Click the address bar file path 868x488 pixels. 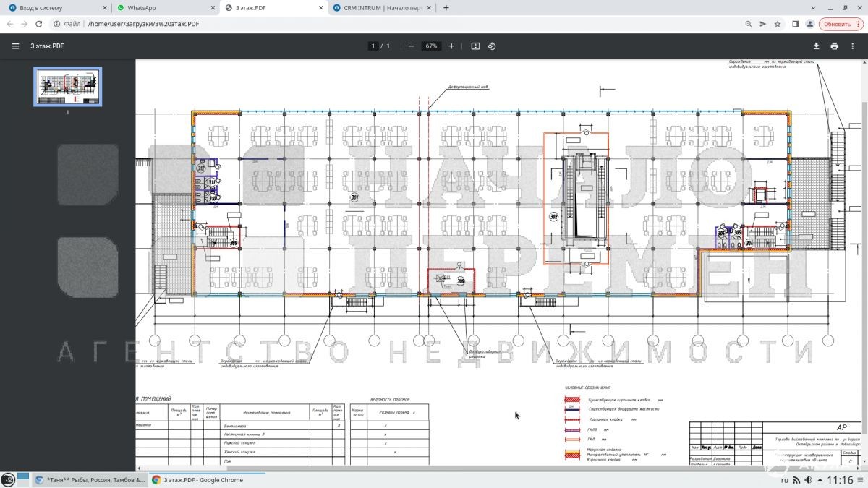pyautogui.click(x=143, y=24)
